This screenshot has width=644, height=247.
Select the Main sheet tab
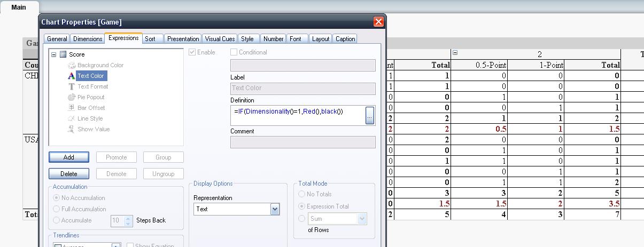[19, 7]
